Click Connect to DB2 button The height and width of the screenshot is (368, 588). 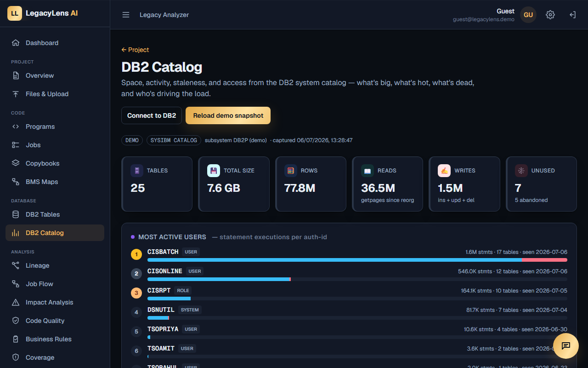[x=152, y=115]
